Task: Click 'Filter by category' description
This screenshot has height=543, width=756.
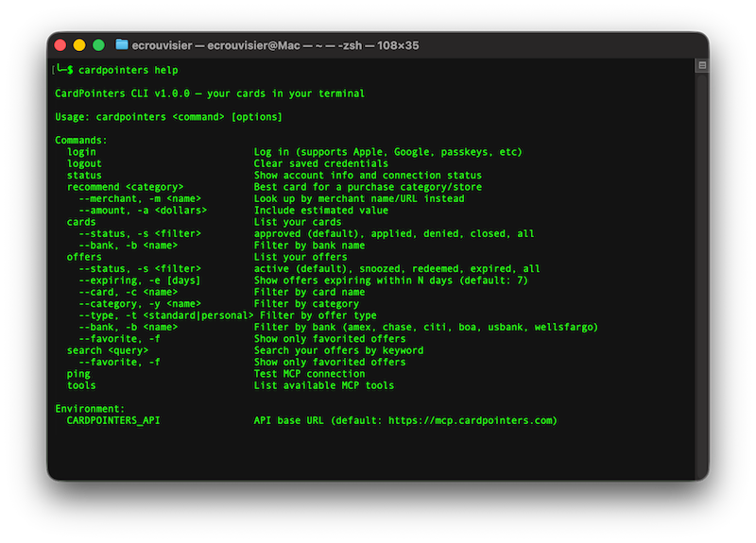Action: tap(306, 304)
